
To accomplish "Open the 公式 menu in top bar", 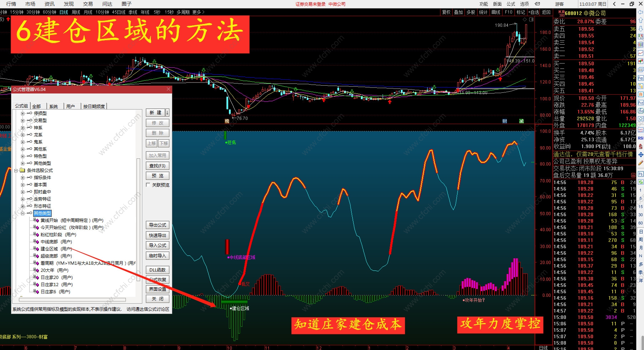I will (x=511, y=4).
